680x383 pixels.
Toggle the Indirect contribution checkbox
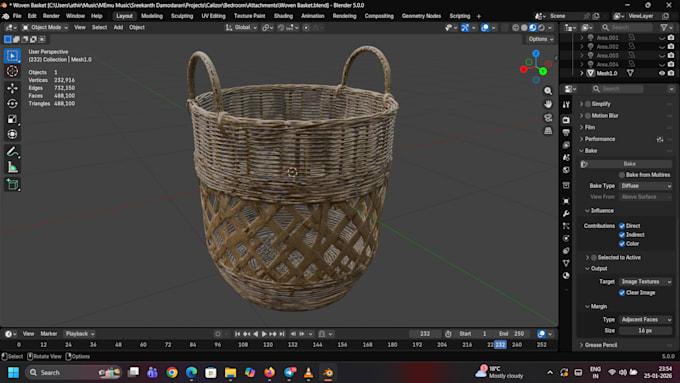pos(622,235)
